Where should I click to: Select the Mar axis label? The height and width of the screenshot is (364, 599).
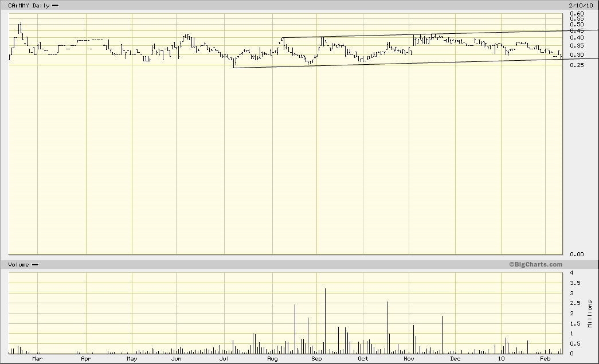[x=39, y=358]
